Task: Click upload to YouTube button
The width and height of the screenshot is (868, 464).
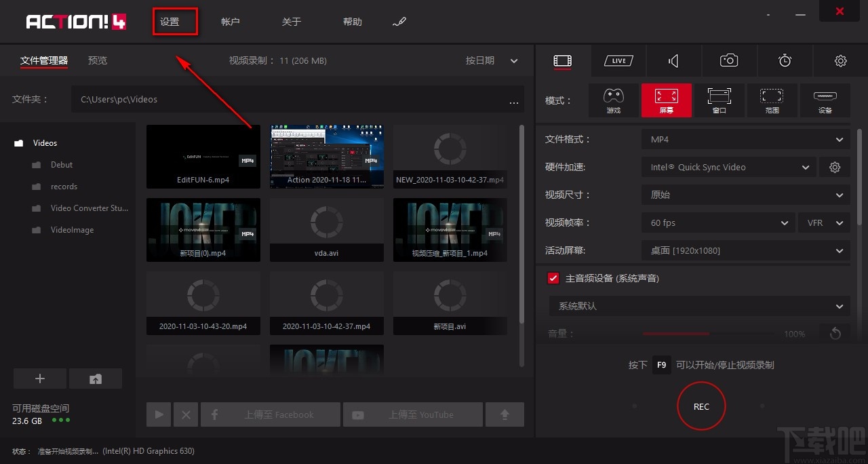Action: tap(412, 414)
